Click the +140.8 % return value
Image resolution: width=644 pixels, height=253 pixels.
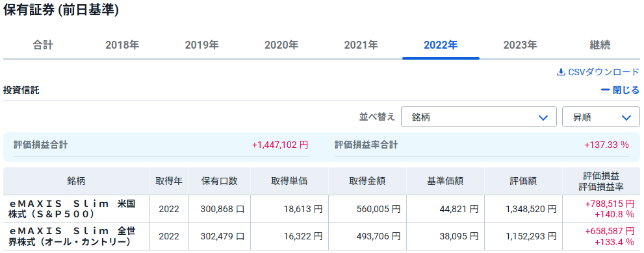(614, 214)
